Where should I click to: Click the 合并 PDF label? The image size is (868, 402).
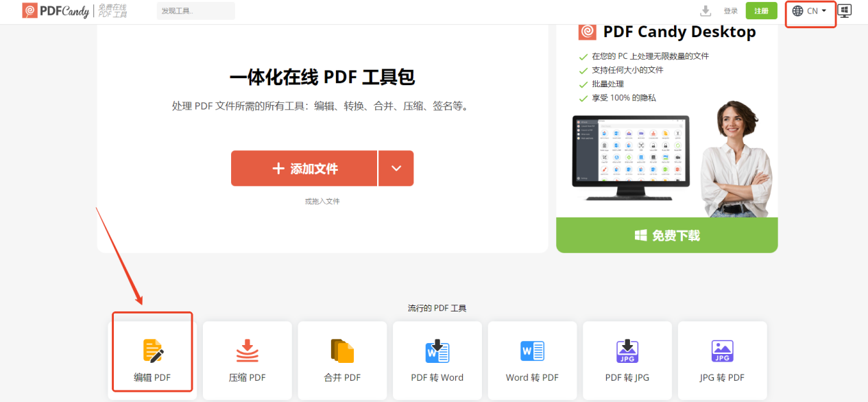click(x=342, y=377)
